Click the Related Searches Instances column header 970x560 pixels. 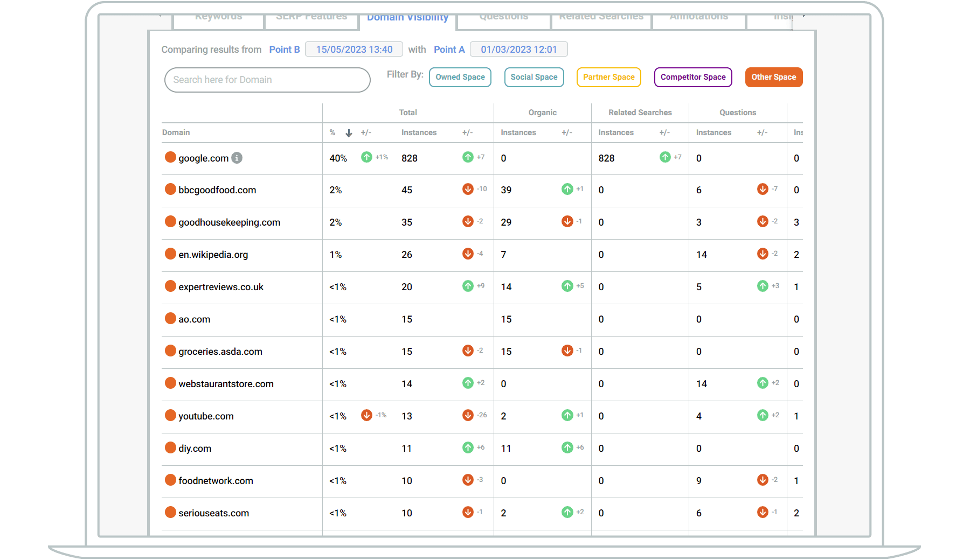pos(616,132)
